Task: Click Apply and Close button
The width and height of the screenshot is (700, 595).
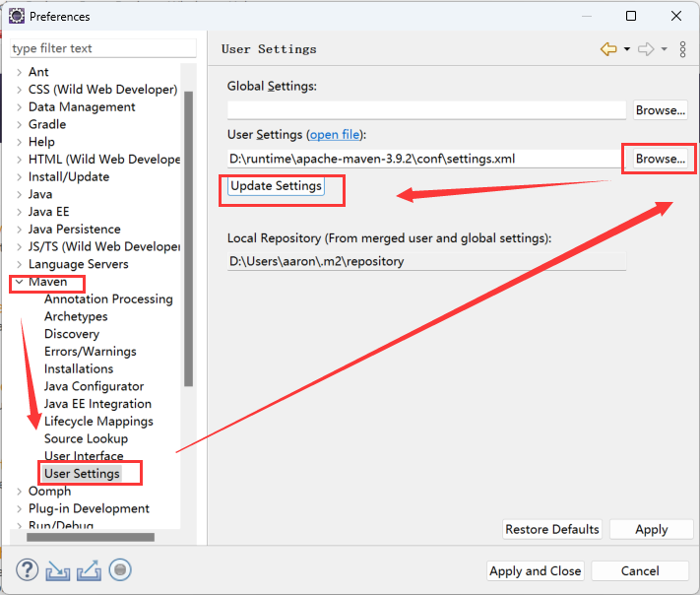Action: click(x=536, y=571)
